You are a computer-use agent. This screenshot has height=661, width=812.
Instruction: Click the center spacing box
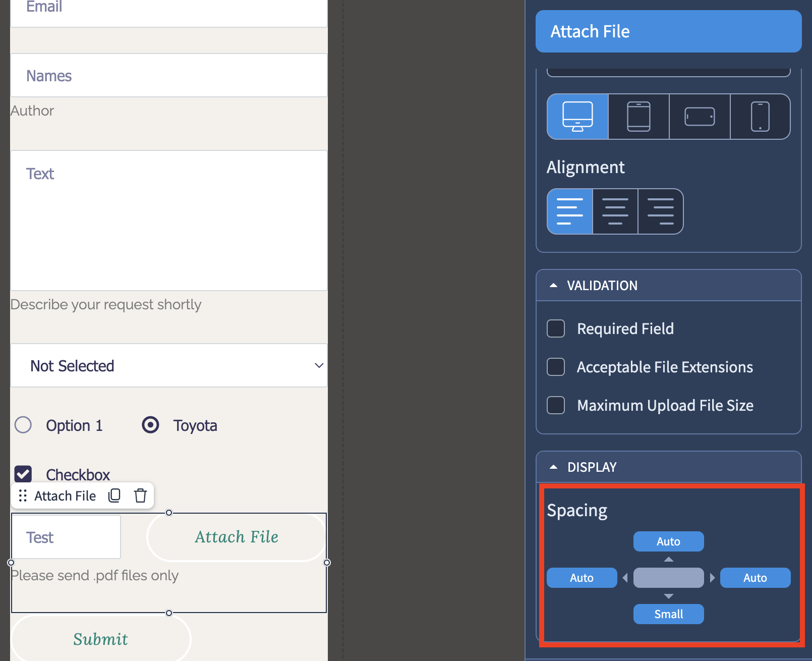669,578
